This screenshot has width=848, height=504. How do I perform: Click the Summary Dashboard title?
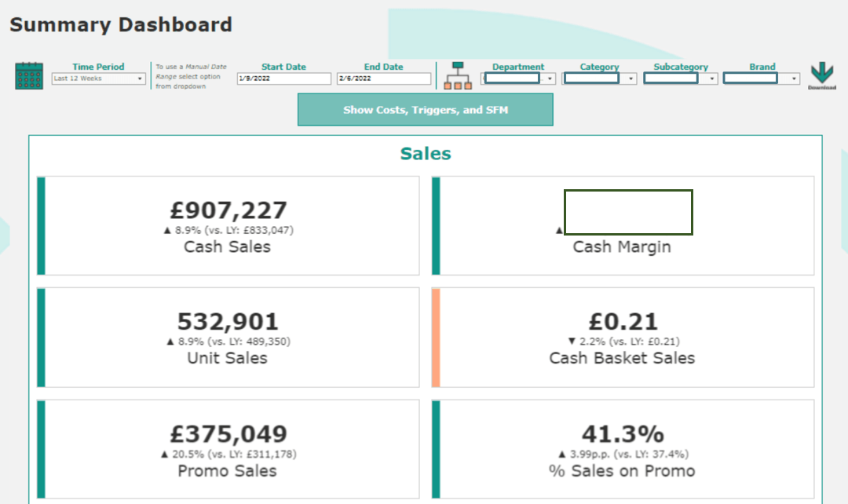point(121,25)
